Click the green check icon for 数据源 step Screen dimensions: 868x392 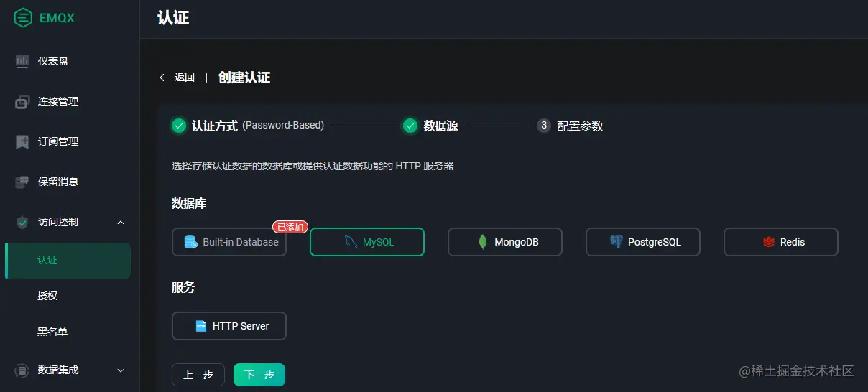410,126
